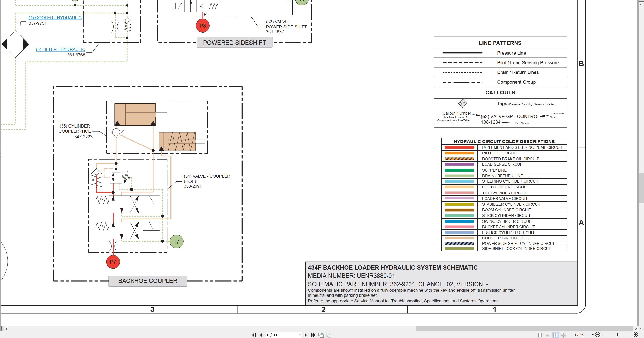Click the green Supply Line swatch
Viewport: 644px width, 338px height.
coord(459,170)
